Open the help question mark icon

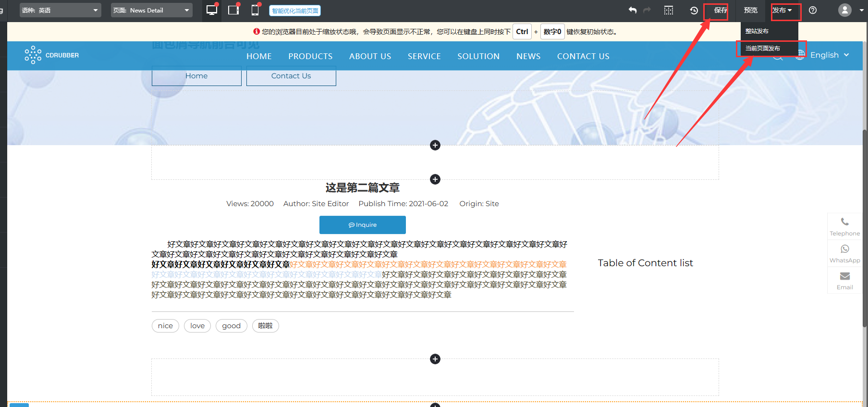(813, 10)
